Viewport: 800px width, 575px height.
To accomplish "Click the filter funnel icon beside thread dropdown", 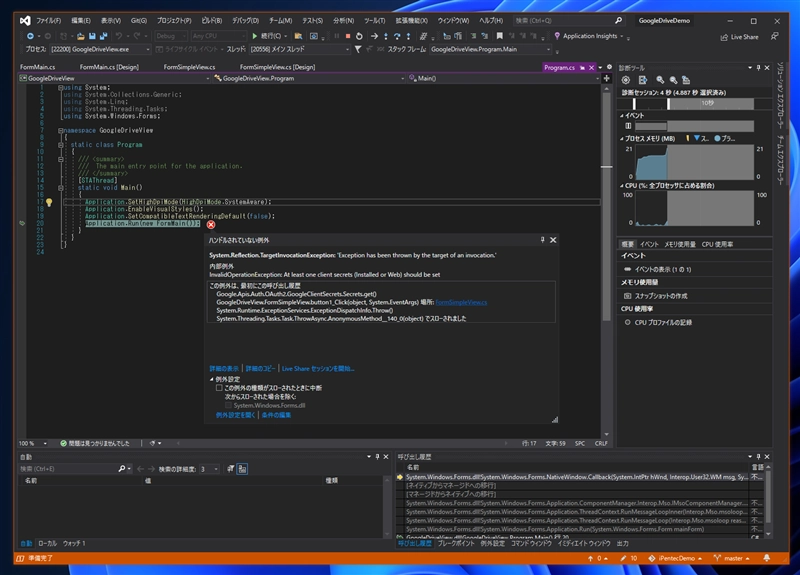I will [358, 49].
